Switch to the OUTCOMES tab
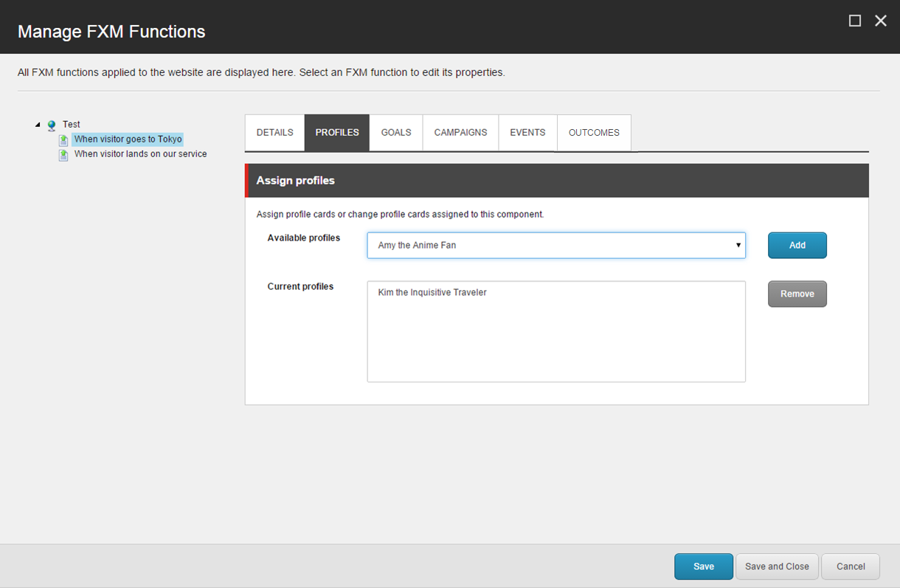Screen dimensions: 900x588 click(x=594, y=132)
